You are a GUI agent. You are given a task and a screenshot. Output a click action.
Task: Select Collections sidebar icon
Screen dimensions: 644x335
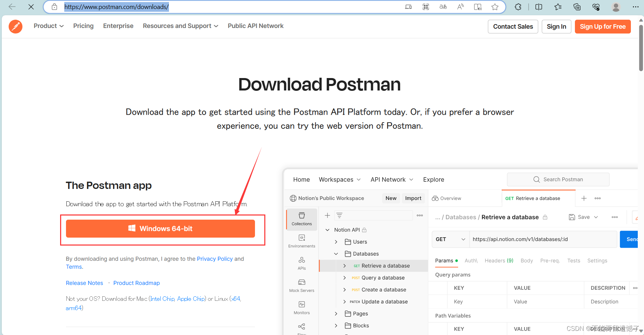[x=302, y=219]
